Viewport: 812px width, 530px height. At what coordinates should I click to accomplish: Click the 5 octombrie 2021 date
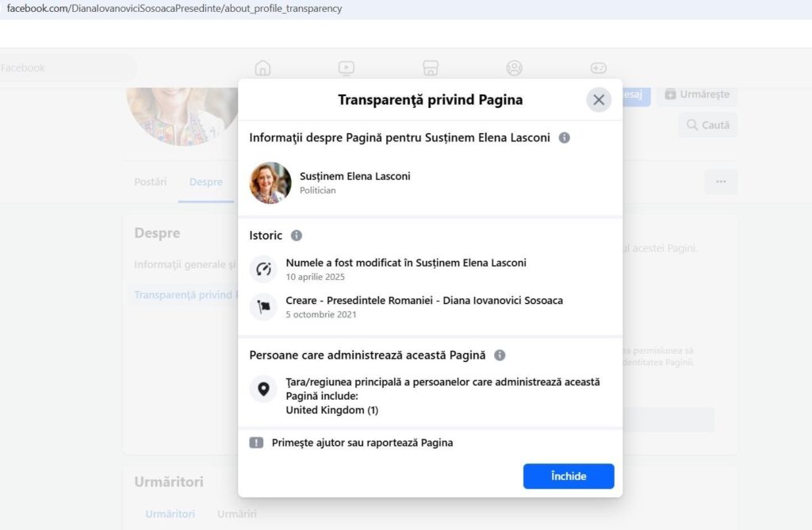pos(321,314)
